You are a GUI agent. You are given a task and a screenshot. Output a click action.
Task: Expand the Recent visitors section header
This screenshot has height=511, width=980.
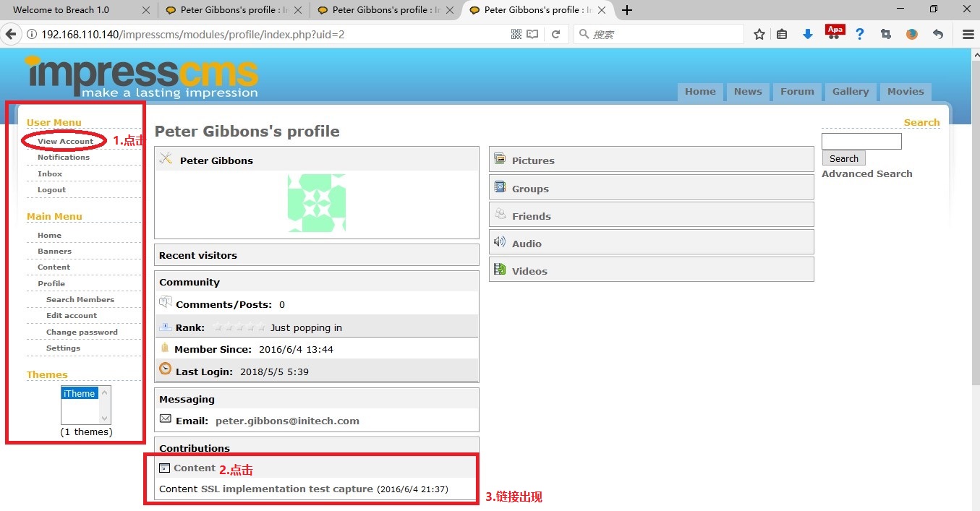(x=317, y=255)
